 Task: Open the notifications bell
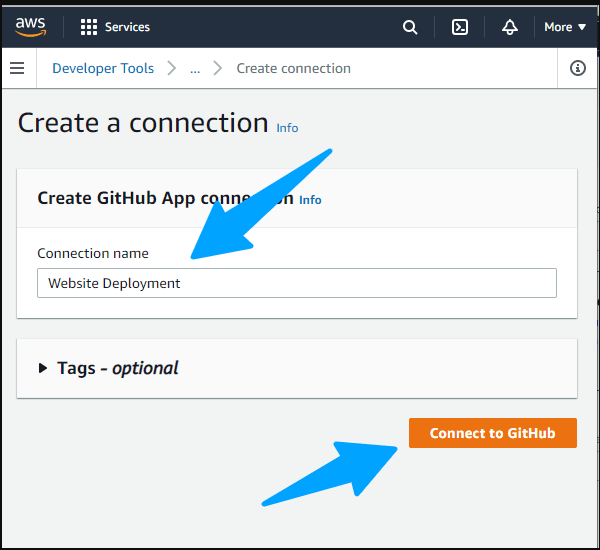tap(510, 27)
